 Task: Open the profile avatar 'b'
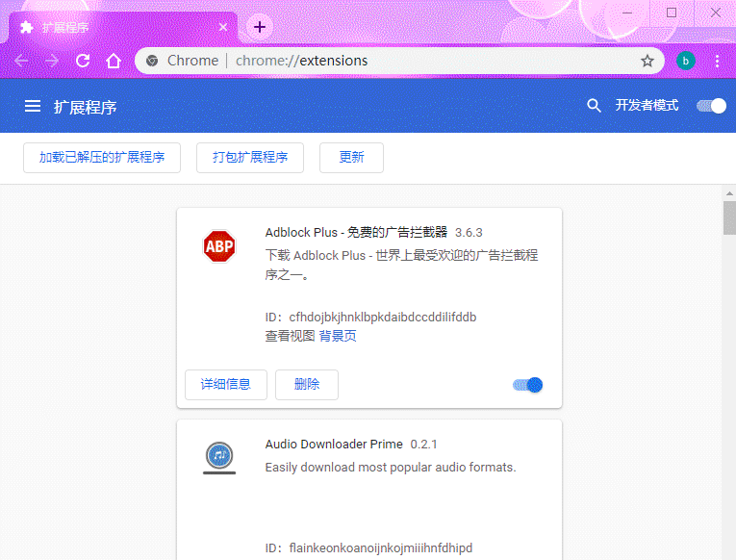click(685, 61)
